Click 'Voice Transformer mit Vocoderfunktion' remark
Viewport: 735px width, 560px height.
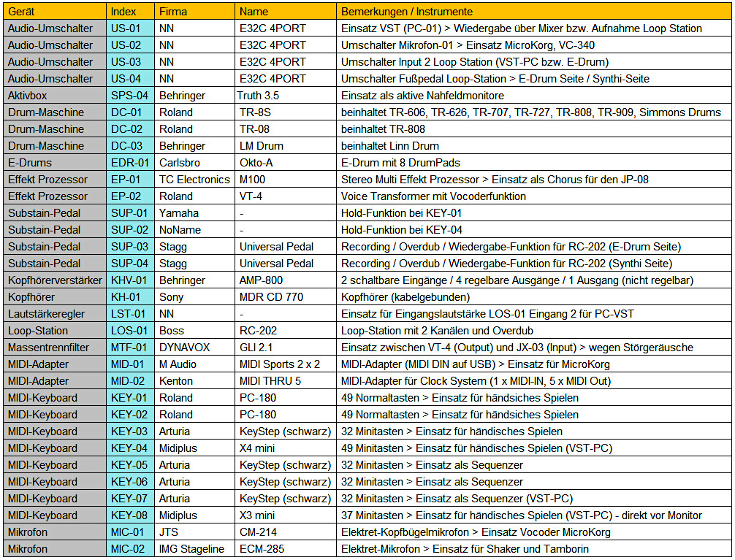pyautogui.click(x=534, y=196)
